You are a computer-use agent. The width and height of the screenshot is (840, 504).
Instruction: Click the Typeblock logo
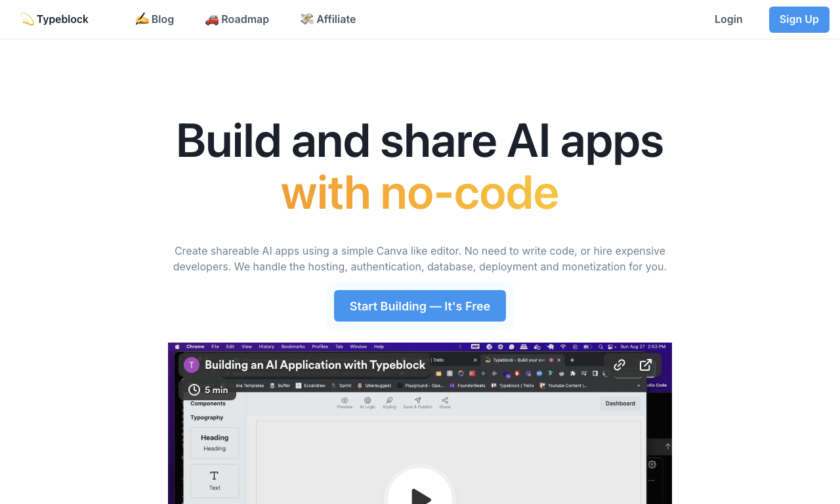point(54,19)
